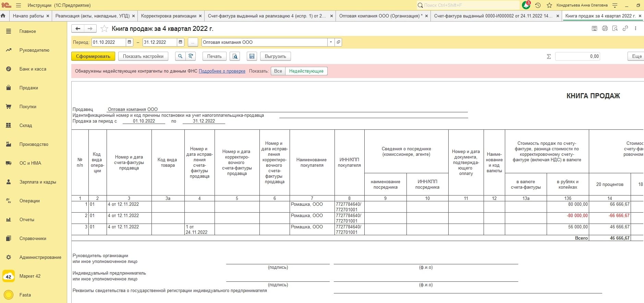Viewport: 644px width, 303px height.
Task: Filter by Недействующие toggle button
Action: pos(306,71)
